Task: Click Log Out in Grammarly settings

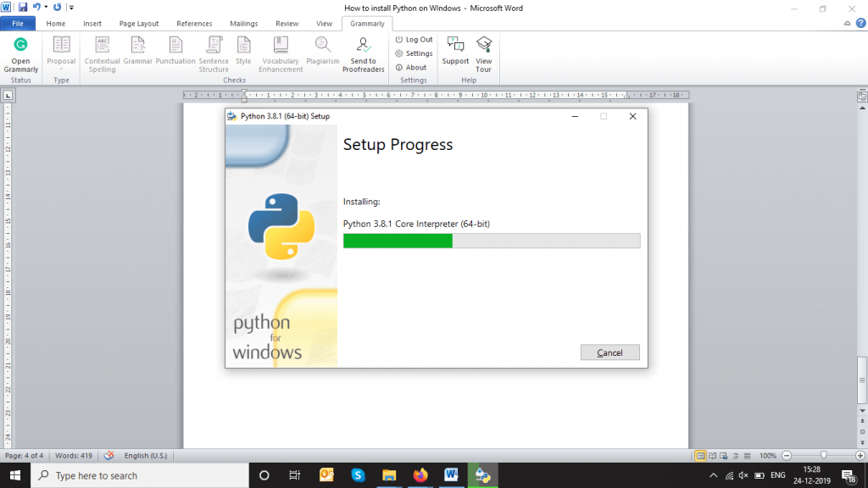Action: pos(414,40)
